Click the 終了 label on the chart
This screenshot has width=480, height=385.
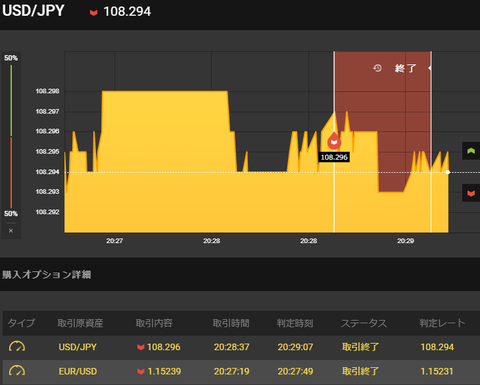point(405,68)
